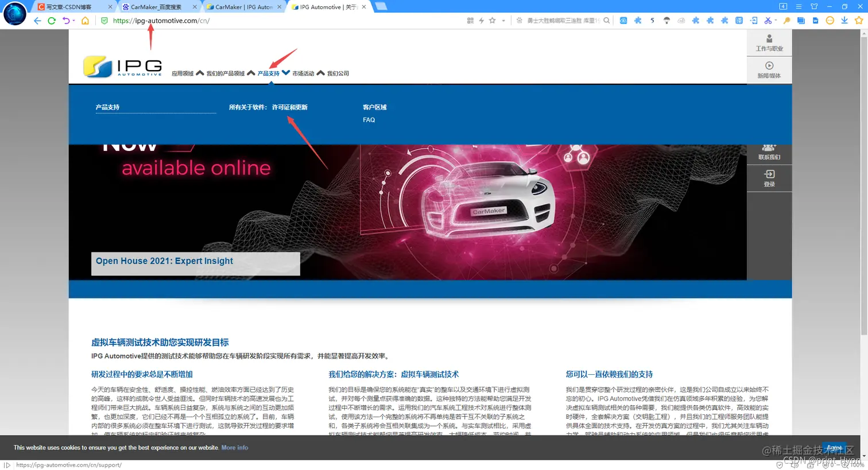Collapse the 产品支持 dropdown chevron
Screen dimensions: 868x470
[x=286, y=72]
